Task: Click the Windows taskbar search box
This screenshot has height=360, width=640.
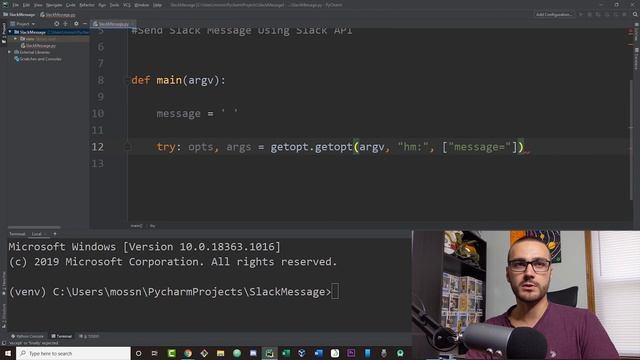Action: tap(73, 353)
